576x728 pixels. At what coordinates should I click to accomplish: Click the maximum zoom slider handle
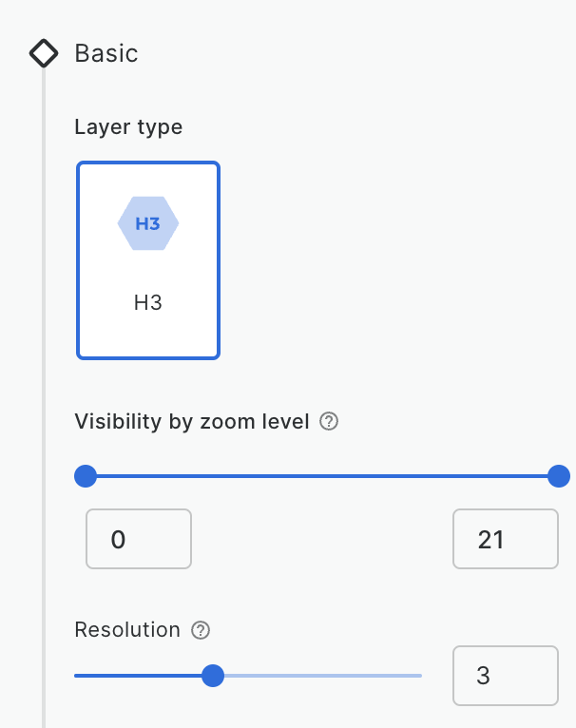tap(559, 476)
